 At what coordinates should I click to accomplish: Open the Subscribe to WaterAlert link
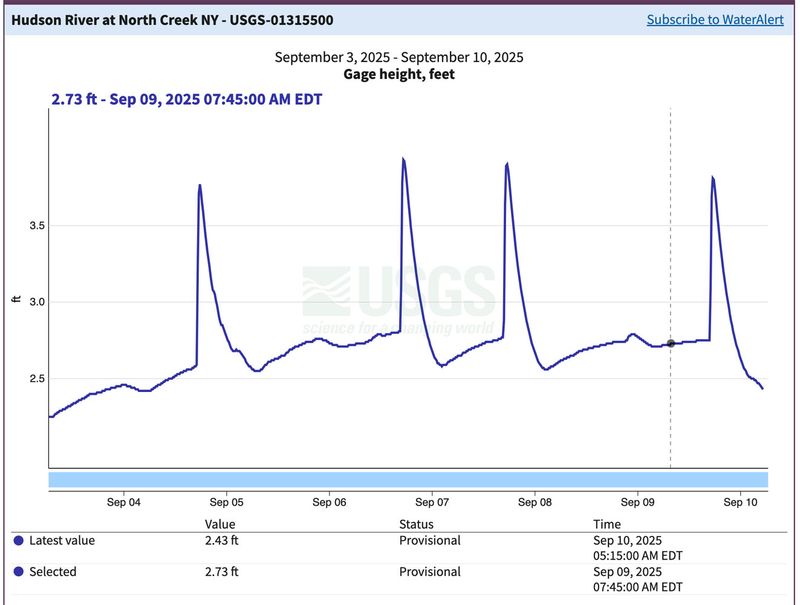[x=715, y=19]
